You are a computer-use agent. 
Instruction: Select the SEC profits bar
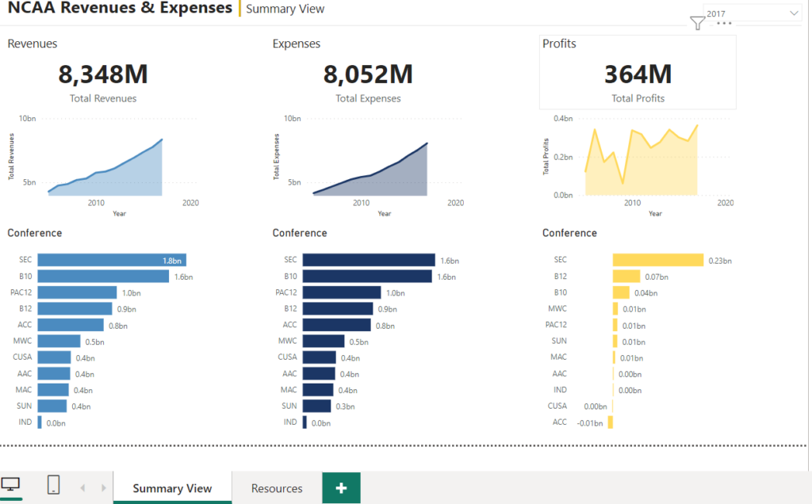click(658, 260)
